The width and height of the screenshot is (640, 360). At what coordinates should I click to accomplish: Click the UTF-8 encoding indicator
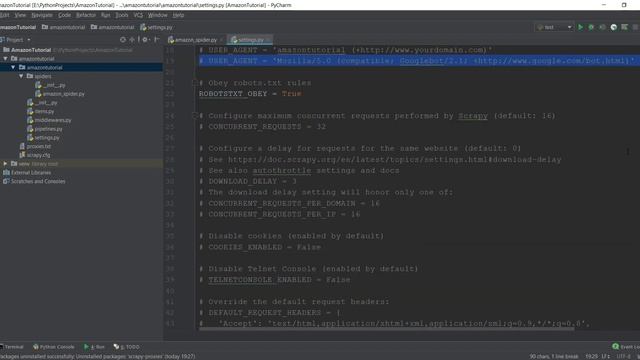624,356
